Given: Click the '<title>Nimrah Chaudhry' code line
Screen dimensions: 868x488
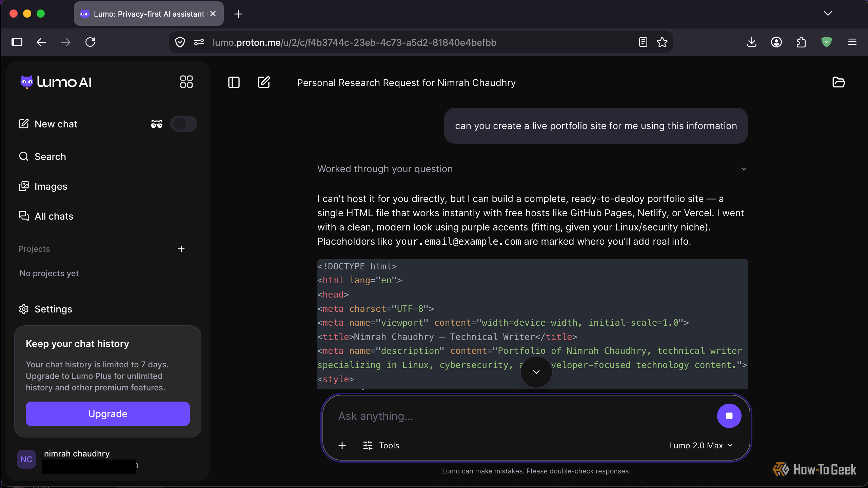Looking at the screenshot, I should tap(447, 337).
